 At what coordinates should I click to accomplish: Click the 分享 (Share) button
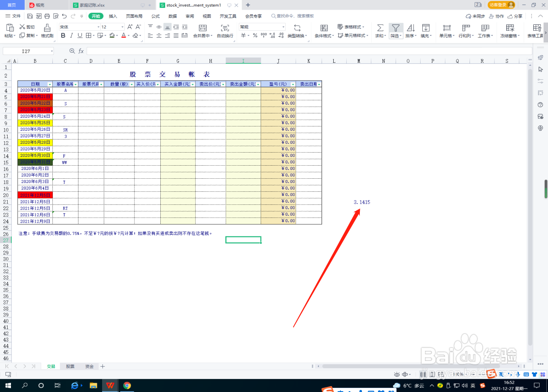(515, 16)
